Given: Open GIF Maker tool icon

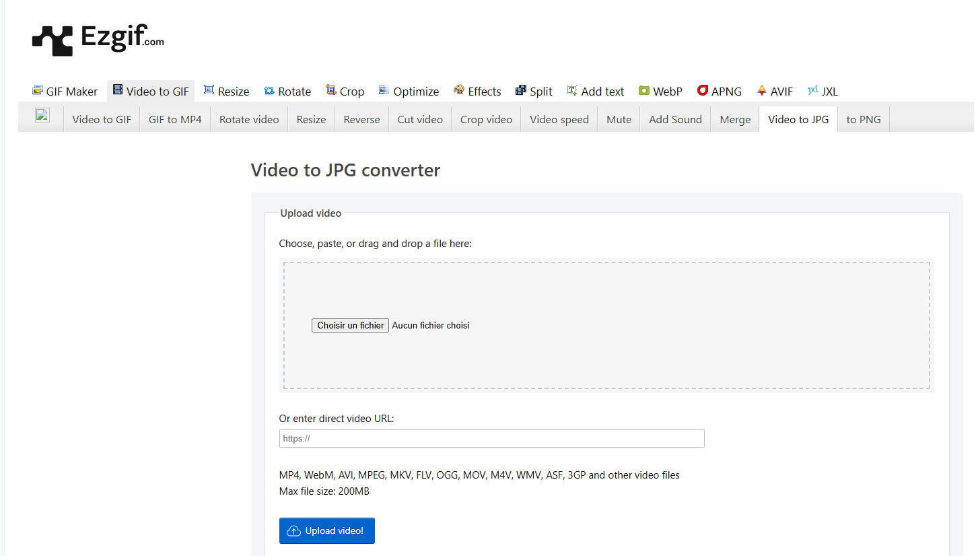Looking at the screenshot, I should (38, 90).
